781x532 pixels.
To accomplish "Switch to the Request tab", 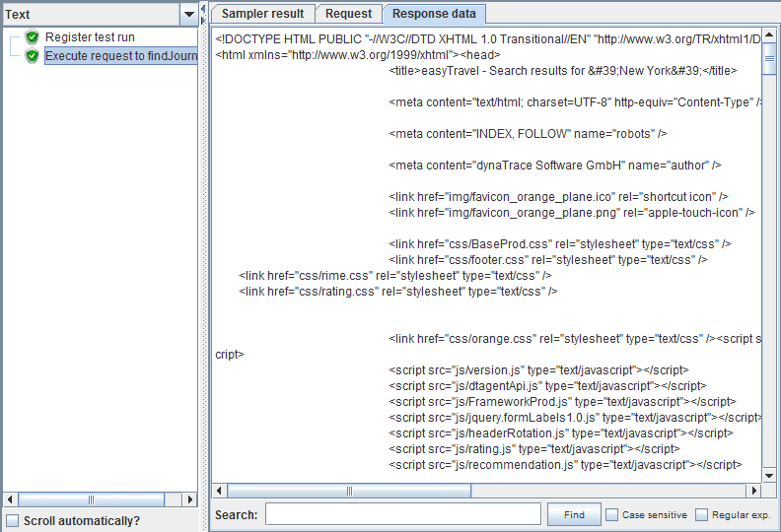I will click(348, 14).
